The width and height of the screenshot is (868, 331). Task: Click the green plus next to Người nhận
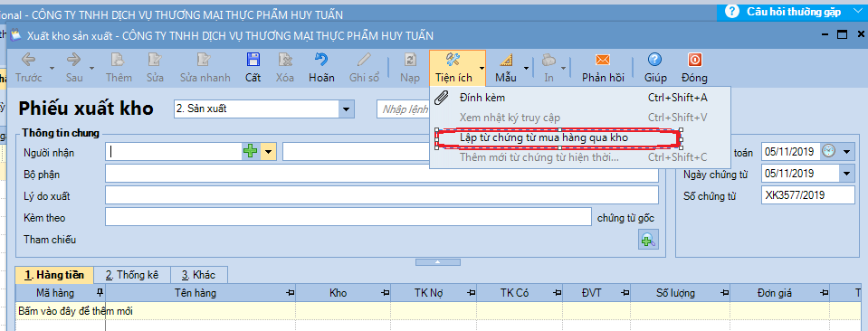(252, 151)
